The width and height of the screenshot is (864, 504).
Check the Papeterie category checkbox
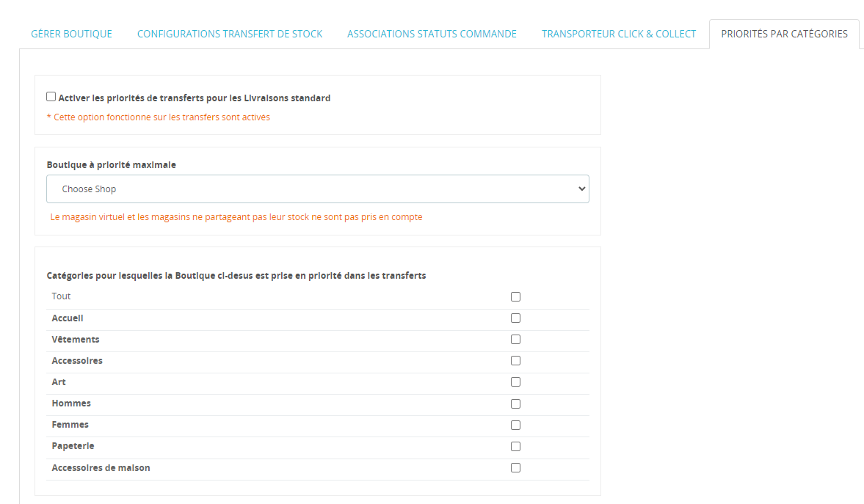(x=516, y=446)
